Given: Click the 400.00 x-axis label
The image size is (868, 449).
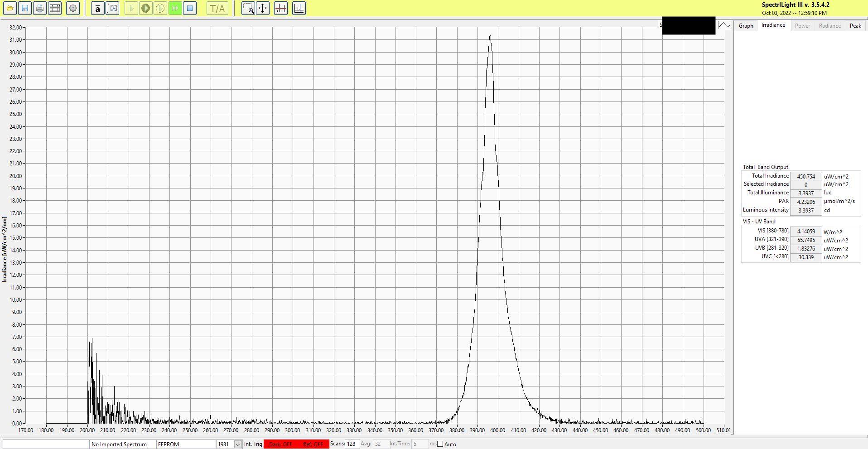Looking at the screenshot, I should (498, 430).
